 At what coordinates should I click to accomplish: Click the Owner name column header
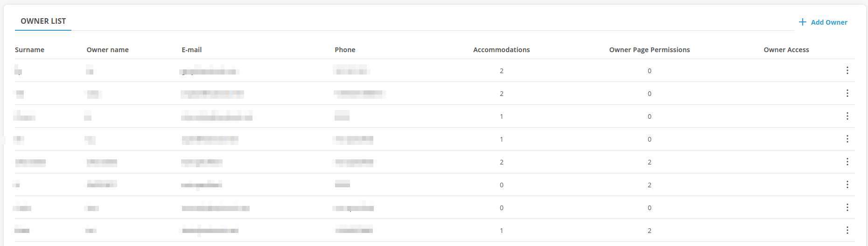(x=107, y=50)
